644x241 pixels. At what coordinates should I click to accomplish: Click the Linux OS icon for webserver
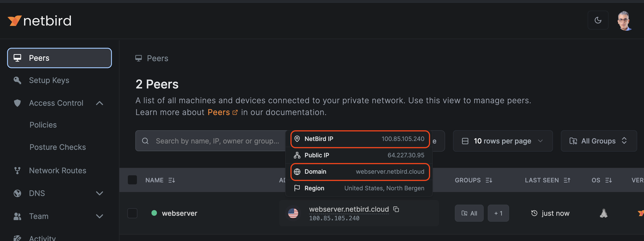[604, 213]
